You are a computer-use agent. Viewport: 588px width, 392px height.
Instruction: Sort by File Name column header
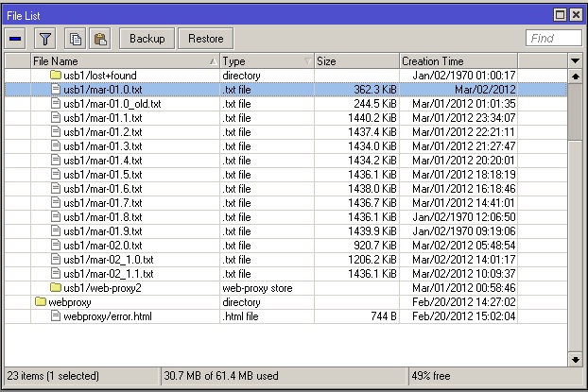(125, 61)
